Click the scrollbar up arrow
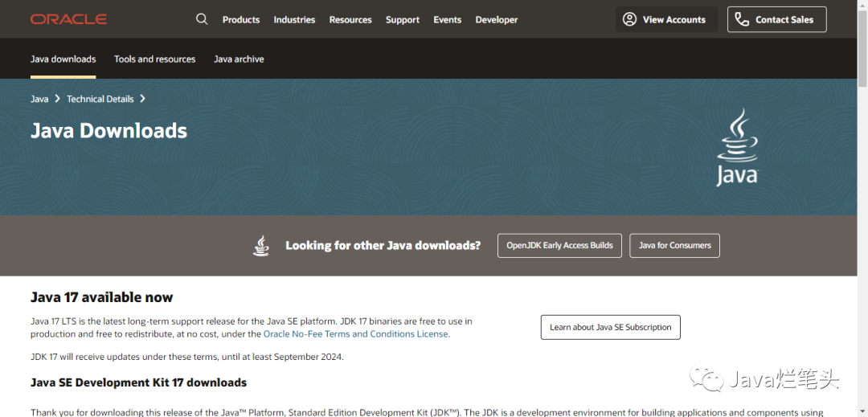The width and height of the screenshot is (868, 417). [x=862, y=5]
